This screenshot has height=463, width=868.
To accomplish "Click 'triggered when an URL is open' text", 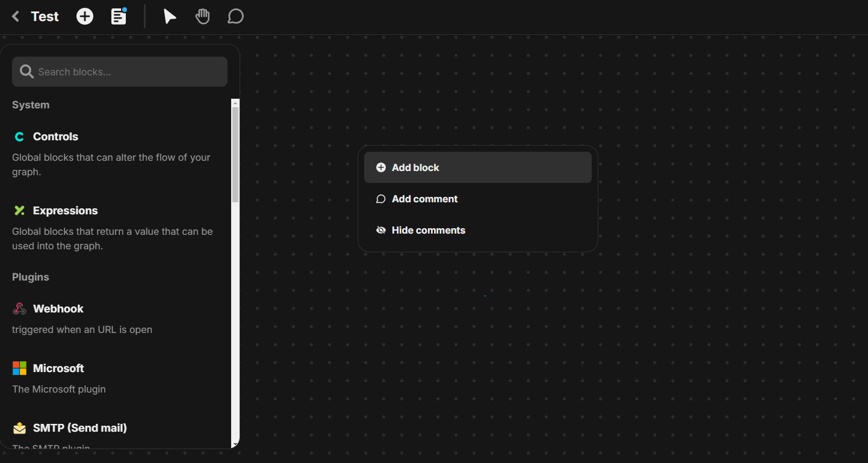I will tap(82, 329).
